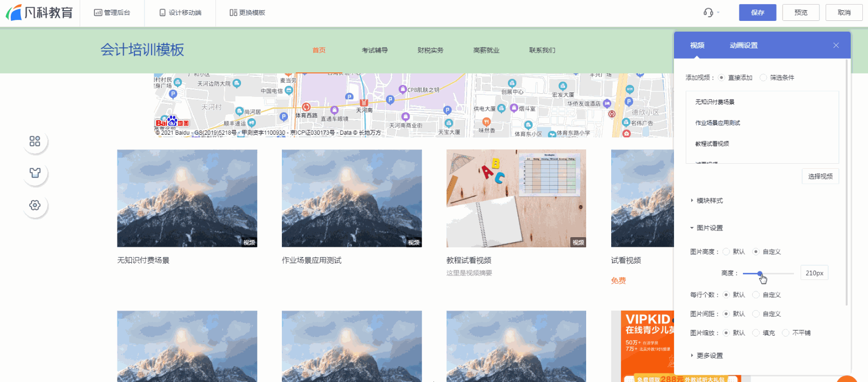Image resolution: width=868 pixels, height=382 pixels.
Task: Open the modules grid icon in sidebar
Action: 35,141
